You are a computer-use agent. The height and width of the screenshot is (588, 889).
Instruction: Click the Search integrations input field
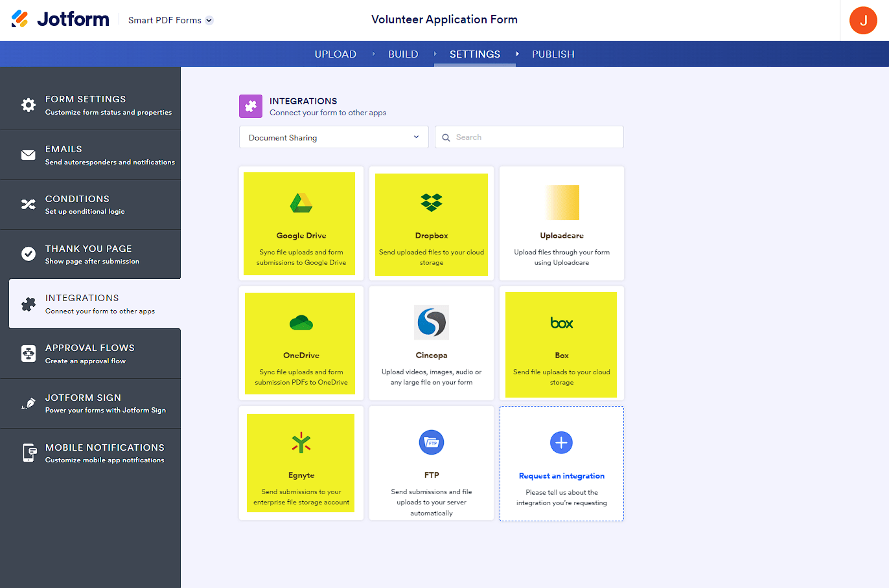(529, 137)
